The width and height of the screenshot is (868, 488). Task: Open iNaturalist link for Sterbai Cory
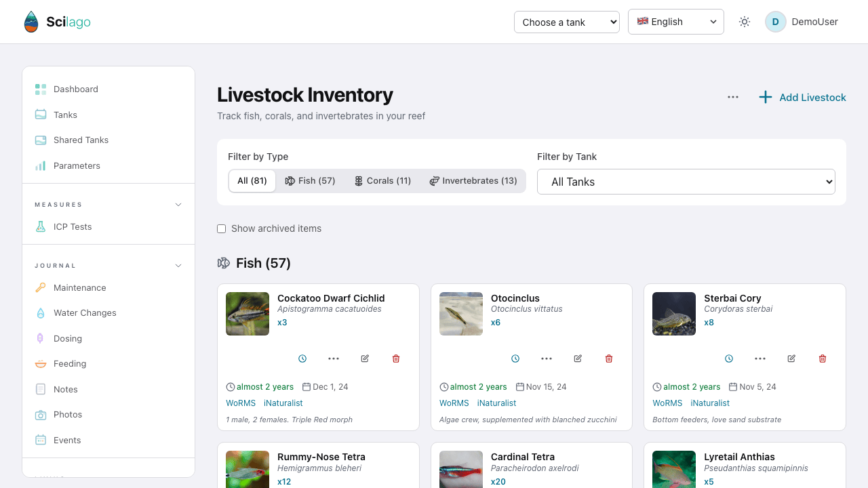[710, 403]
